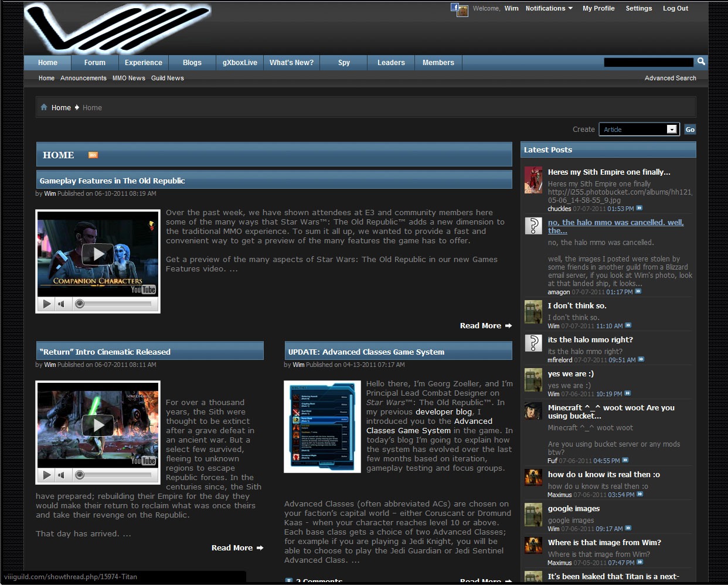Image resolution: width=728 pixels, height=585 pixels.
Task: Read More of Return Intro Cinematic article
Action: tap(237, 548)
